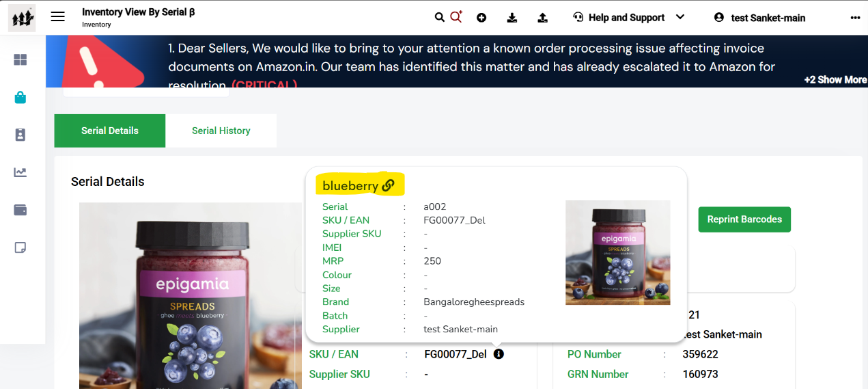Select the Serial Details tab
Screen dimensions: 868x389
point(110,131)
